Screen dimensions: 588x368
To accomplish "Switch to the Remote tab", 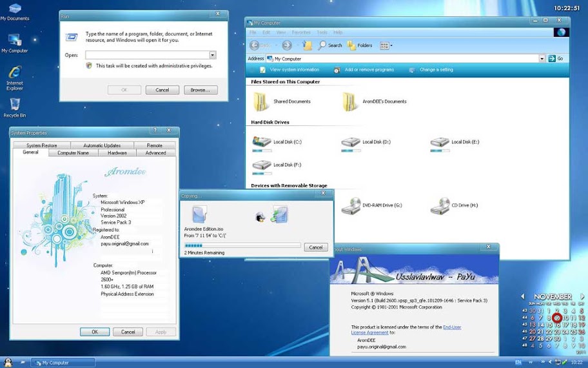I will click(x=155, y=145).
